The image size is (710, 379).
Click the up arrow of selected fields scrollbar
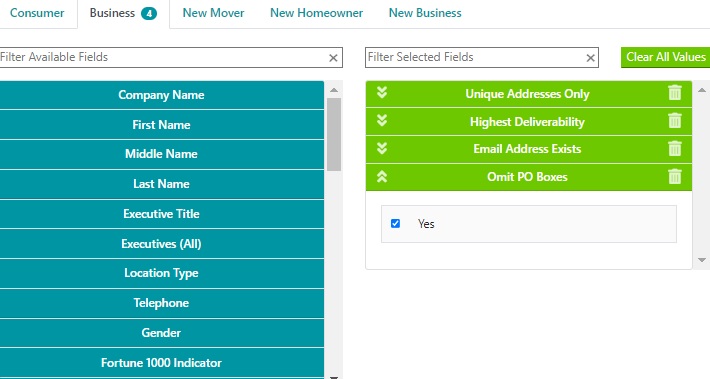pyautogui.click(x=702, y=90)
